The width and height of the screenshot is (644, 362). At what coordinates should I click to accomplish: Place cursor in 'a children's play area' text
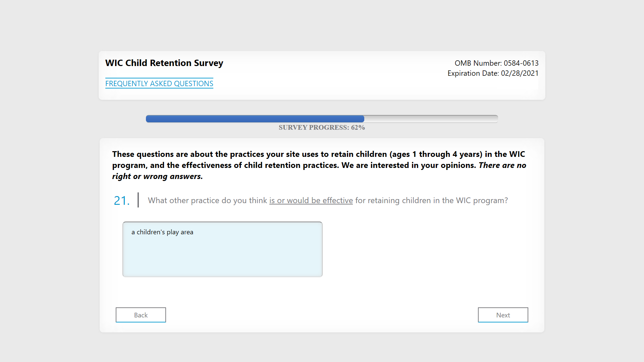pos(162,232)
